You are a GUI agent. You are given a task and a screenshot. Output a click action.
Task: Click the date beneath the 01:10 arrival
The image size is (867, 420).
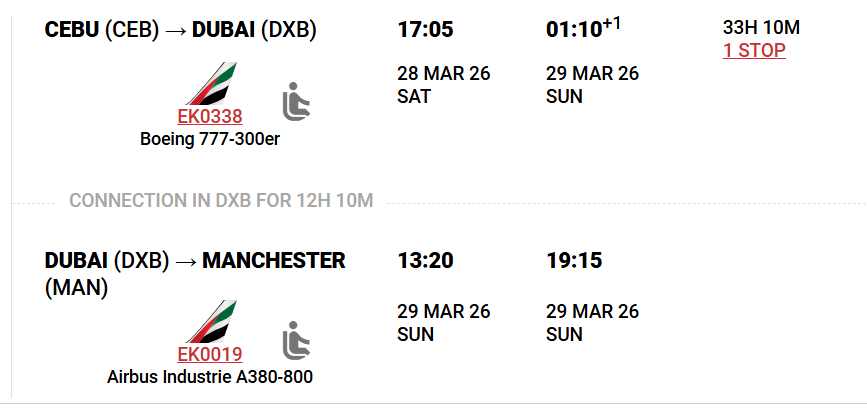click(592, 85)
